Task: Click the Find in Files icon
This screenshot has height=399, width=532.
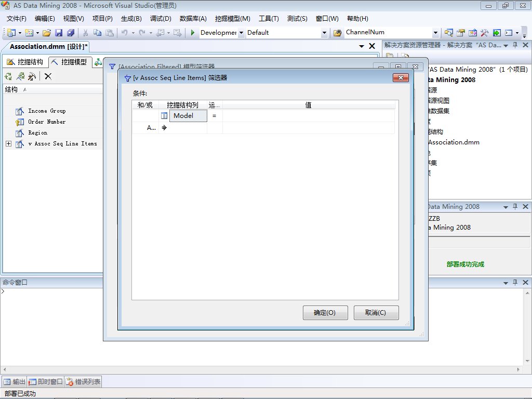Action: click(x=337, y=33)
